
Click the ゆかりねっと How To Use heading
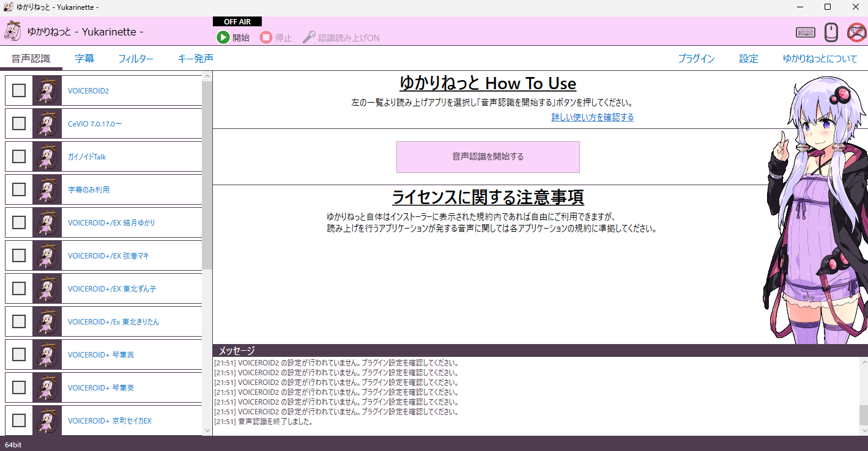(x=488, y=83)
